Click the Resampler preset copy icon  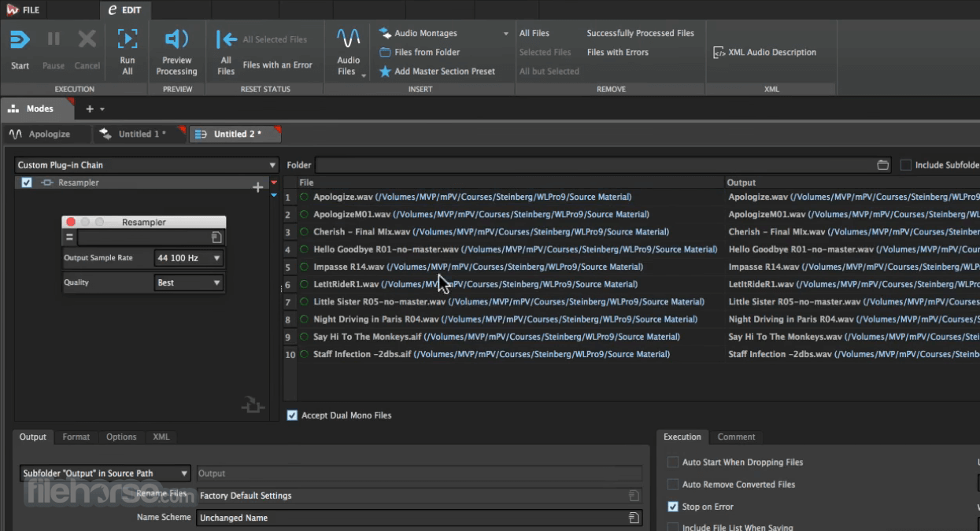coord(216,237)
